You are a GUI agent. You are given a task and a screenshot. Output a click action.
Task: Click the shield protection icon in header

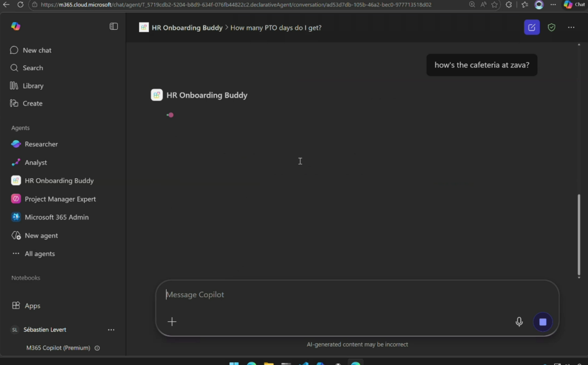click(x=551, y=28)
